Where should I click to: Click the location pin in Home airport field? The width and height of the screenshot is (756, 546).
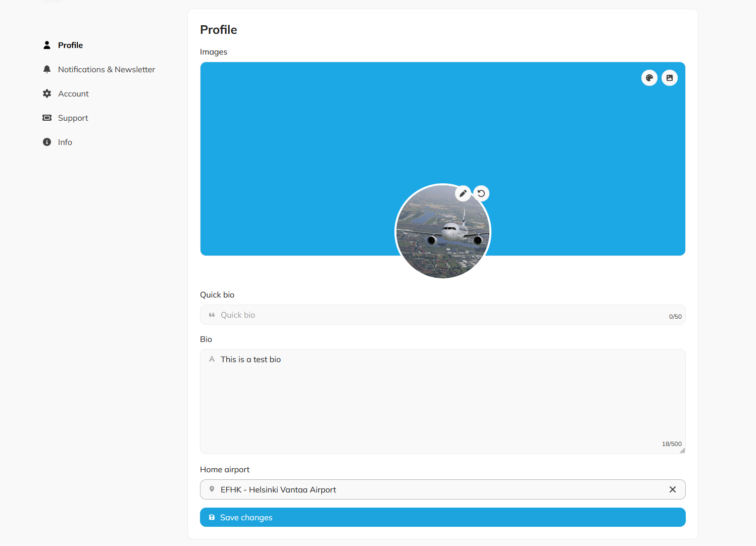[x=212, y=489]
